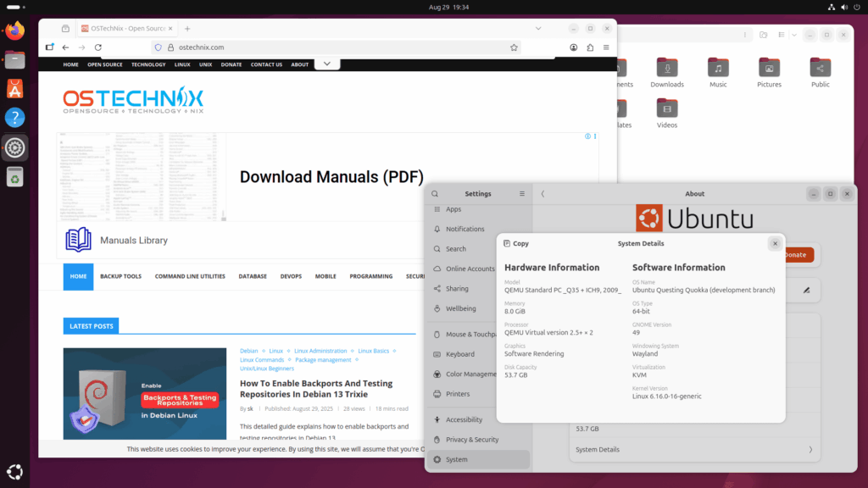Select Sharing in Settings sidebar
The height and width of the screenshot is (488, 868).
[478, 289]
